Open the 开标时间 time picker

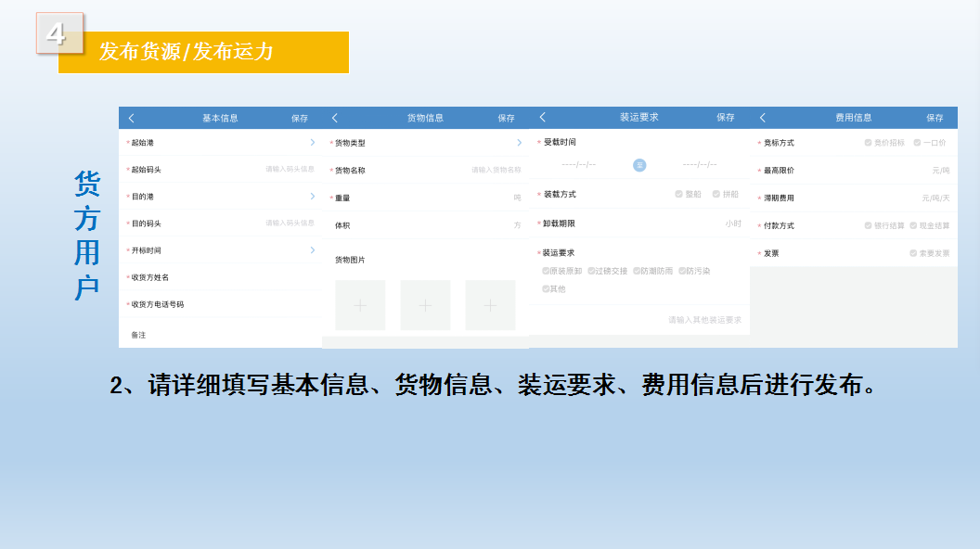pos(312,250)
